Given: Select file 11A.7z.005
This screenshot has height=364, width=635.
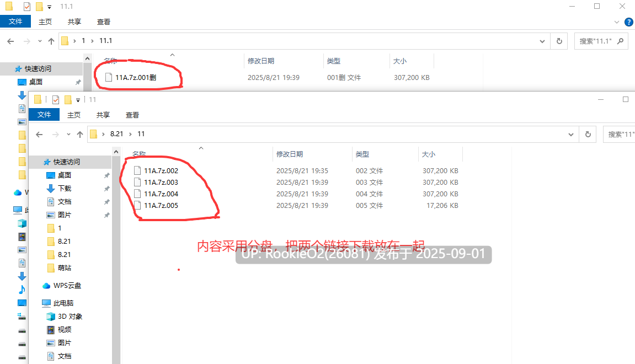Looking at the screenshot, I should tap(161, 206).
